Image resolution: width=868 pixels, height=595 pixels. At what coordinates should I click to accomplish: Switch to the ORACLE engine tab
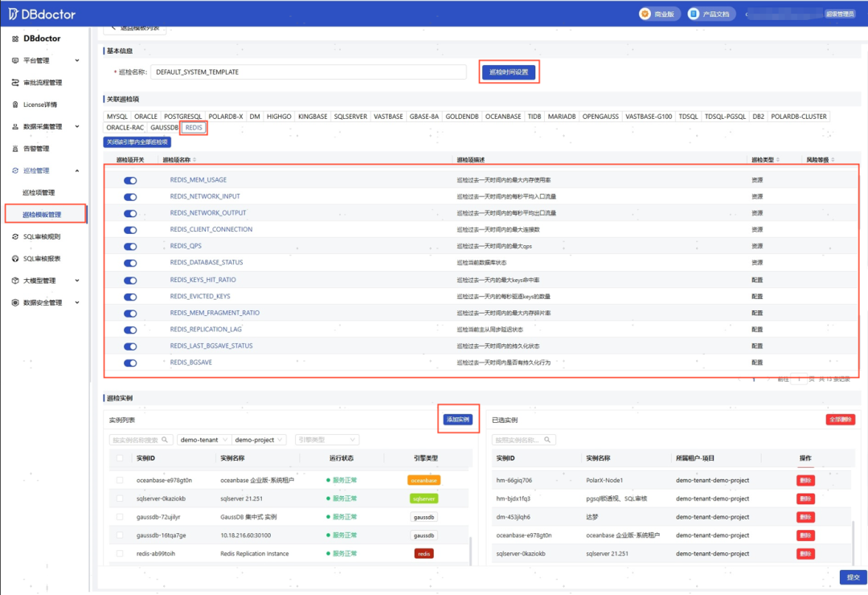(145, 117)
